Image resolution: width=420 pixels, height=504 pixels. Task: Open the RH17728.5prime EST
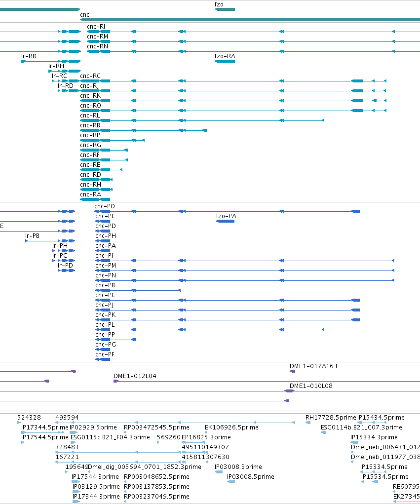(331, 418)
